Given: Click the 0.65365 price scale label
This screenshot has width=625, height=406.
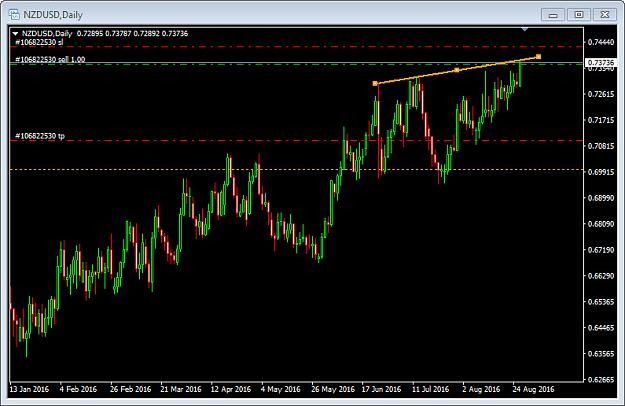Looking at the screenshot, I should click(601, 302).
